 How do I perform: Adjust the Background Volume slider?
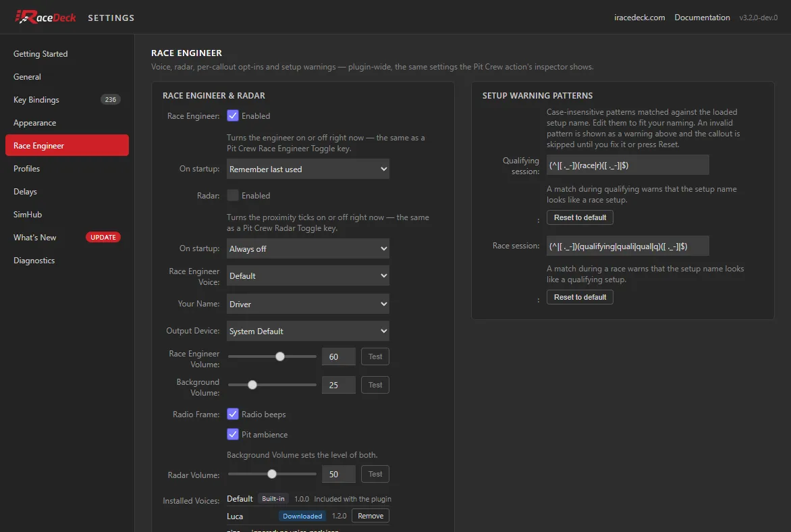pyautogui.click(x=273, y=385)
